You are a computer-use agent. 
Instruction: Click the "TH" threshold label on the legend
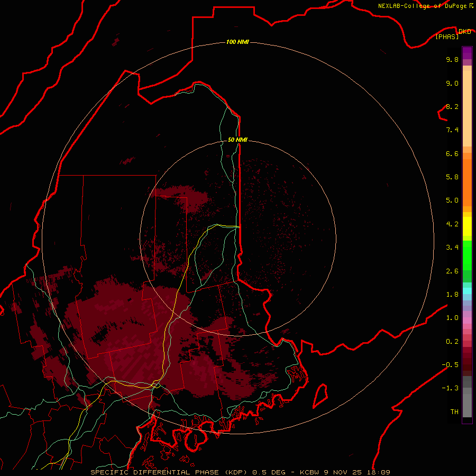click(x=454, y=412)
